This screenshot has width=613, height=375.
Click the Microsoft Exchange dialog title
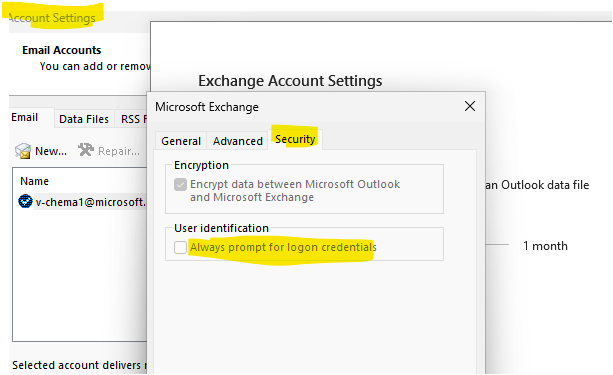(x=207, y=107)
